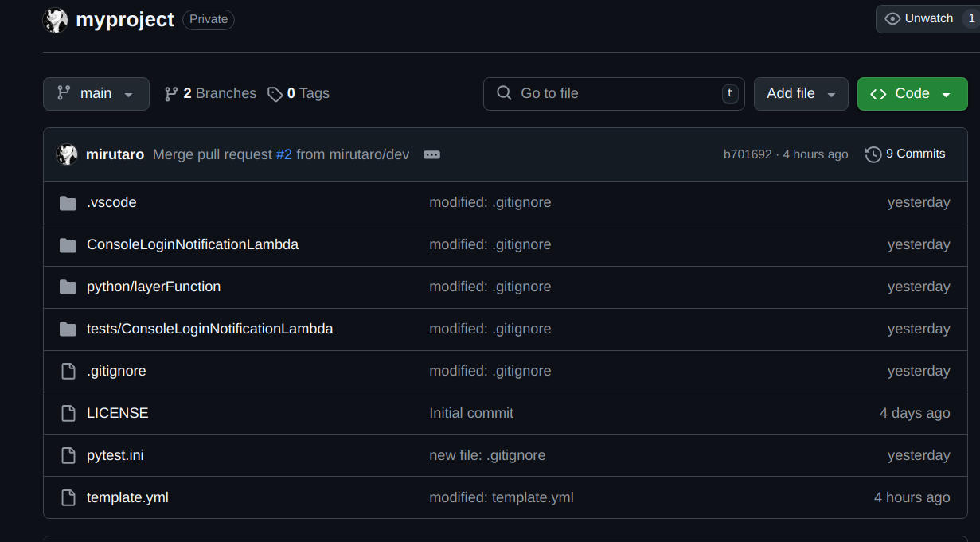Click the tag icon beside 0 Tags
This screenshot has width=980, height=542.
click(275, 93)
